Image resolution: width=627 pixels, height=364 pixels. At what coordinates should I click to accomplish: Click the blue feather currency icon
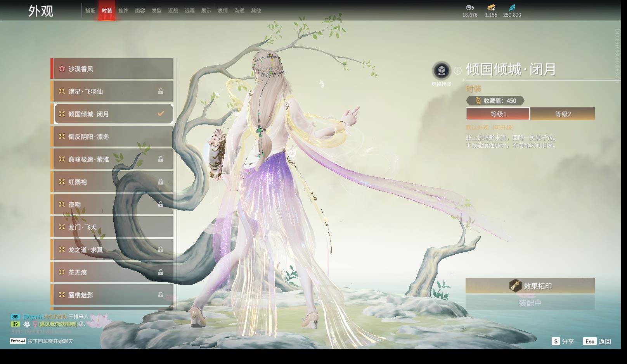(x=512, y=7)
